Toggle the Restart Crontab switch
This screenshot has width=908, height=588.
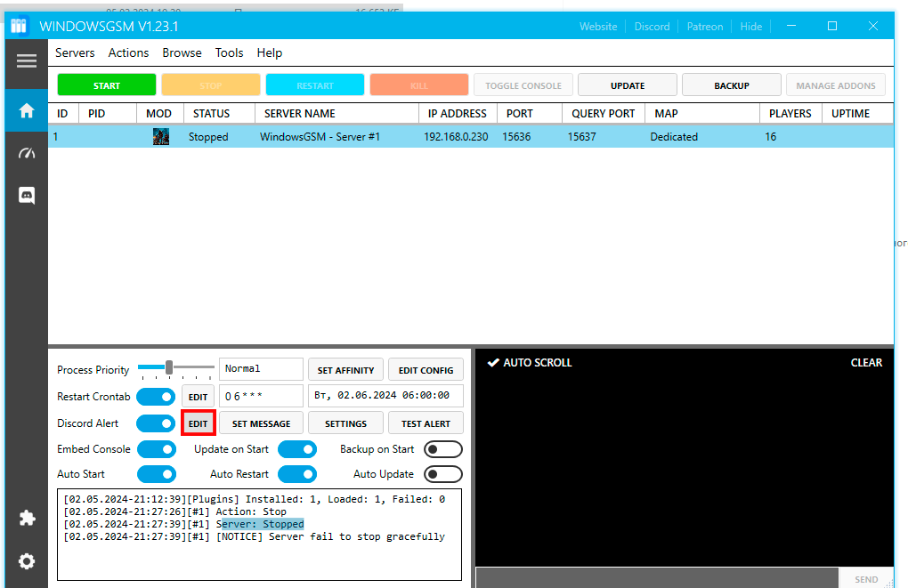click(x=157, y=397)
